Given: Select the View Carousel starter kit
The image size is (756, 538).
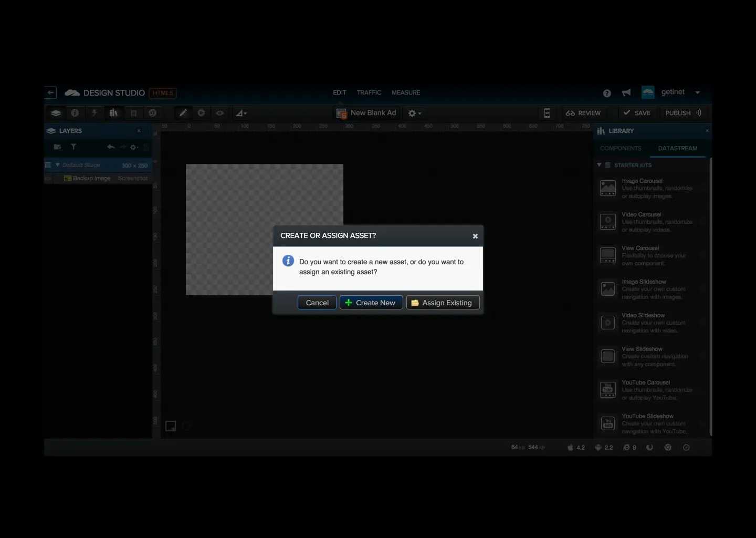Looking at the screenshot, I should click(652, 255).
